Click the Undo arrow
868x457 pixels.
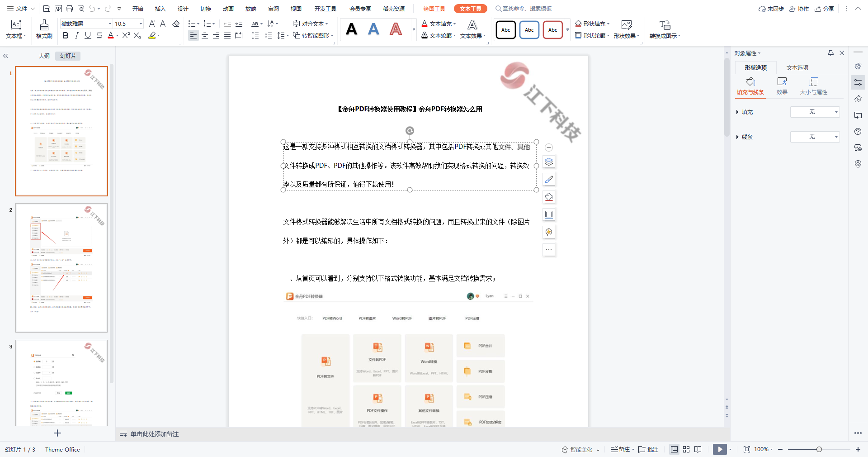point(92,9)
